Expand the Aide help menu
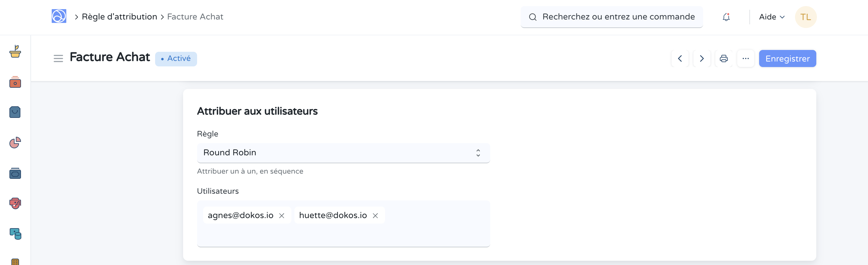This screenshot has width=868, height=265. point(772,17)
